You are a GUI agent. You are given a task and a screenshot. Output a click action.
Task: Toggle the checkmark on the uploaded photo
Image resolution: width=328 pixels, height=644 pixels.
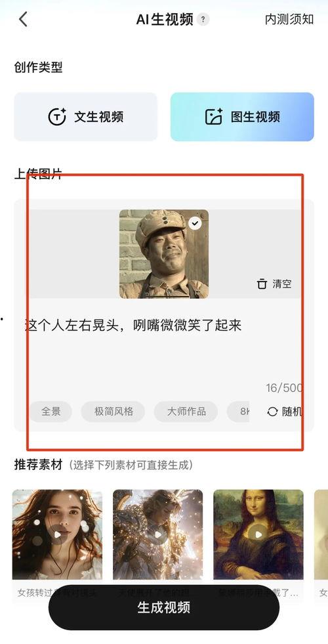(195, 223)
